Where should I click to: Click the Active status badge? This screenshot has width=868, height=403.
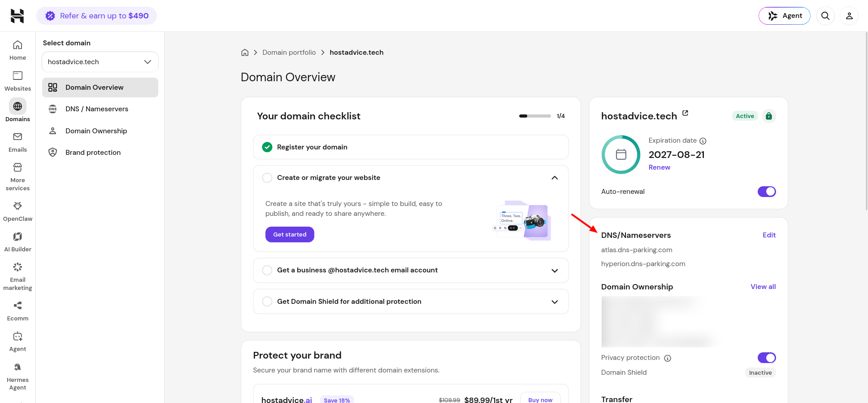pos(745,116)
